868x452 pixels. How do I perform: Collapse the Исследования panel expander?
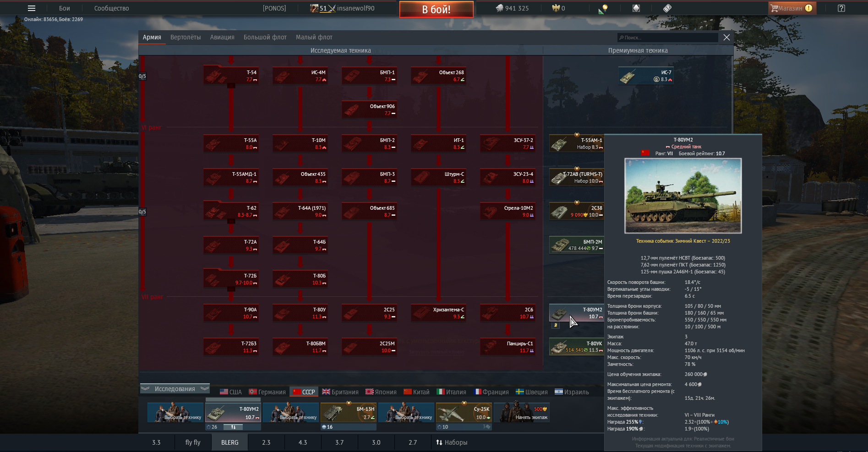click(175, 389)
